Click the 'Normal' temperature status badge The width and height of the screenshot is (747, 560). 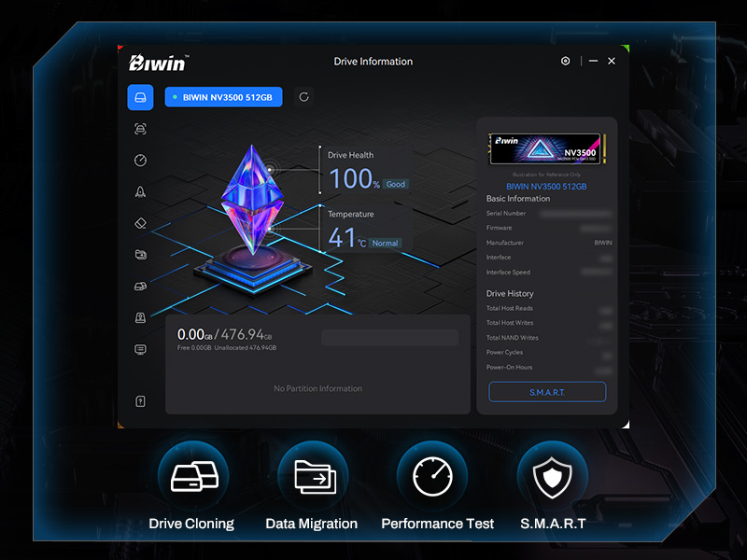click(x=385, y=243)
